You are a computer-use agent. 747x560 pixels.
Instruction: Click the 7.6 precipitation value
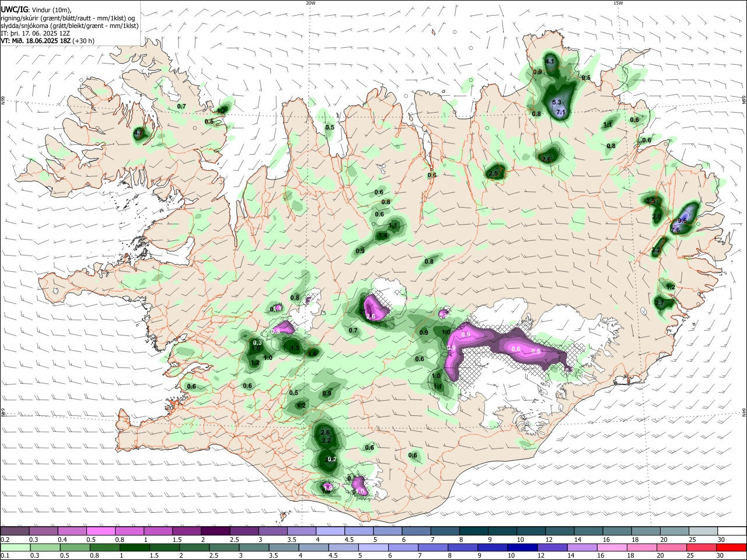coord(676,230)
